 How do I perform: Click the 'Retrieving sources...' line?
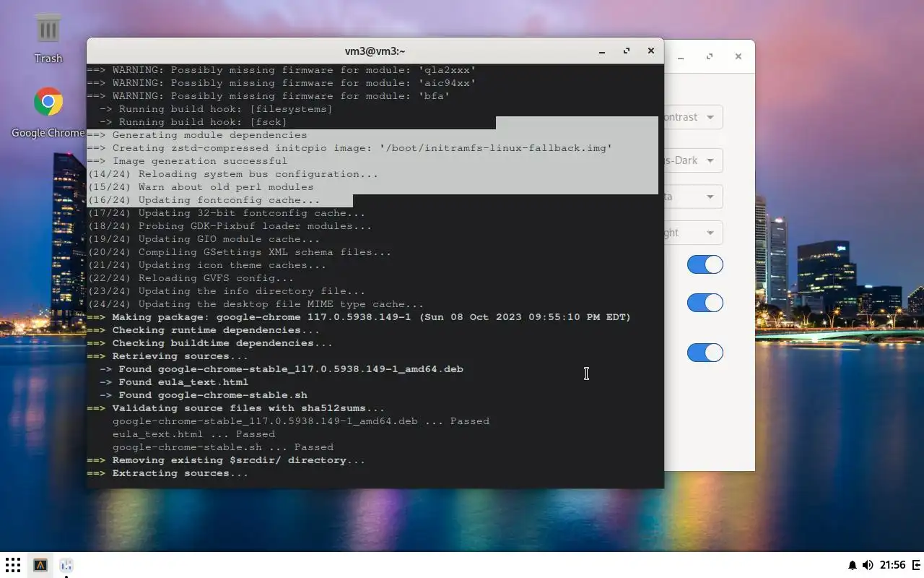[167, 356]
